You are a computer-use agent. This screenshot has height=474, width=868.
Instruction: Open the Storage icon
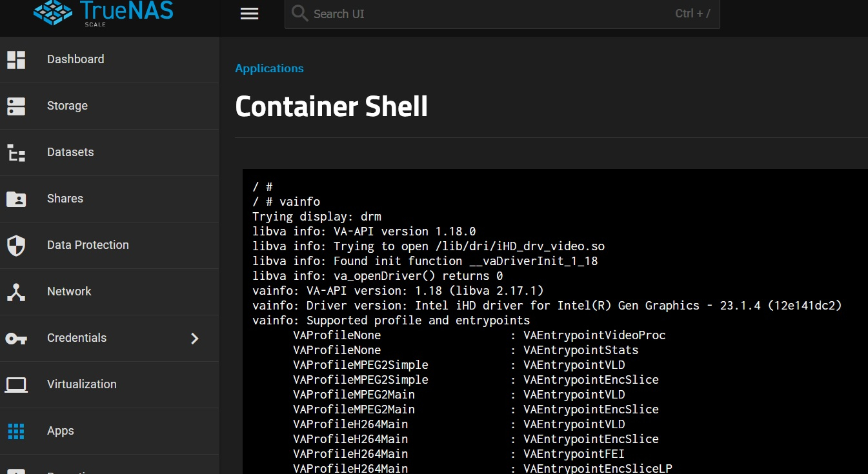(x=15, y=106)
